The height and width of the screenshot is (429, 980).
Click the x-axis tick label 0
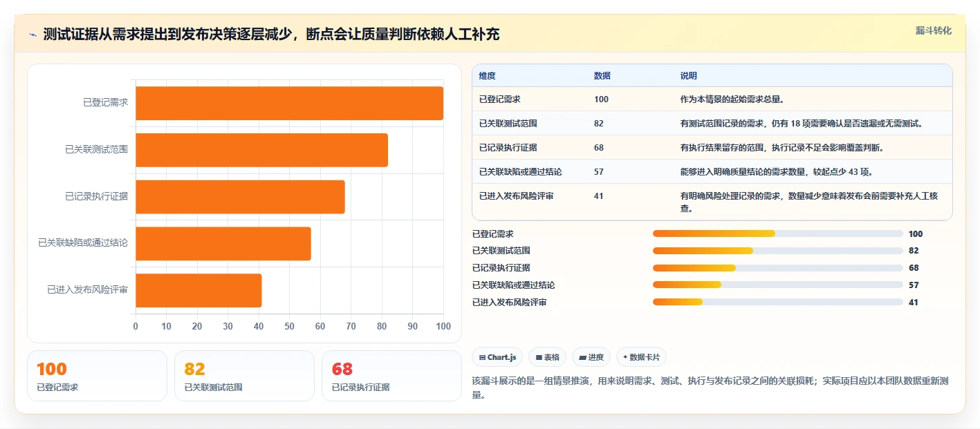point(136,326)
